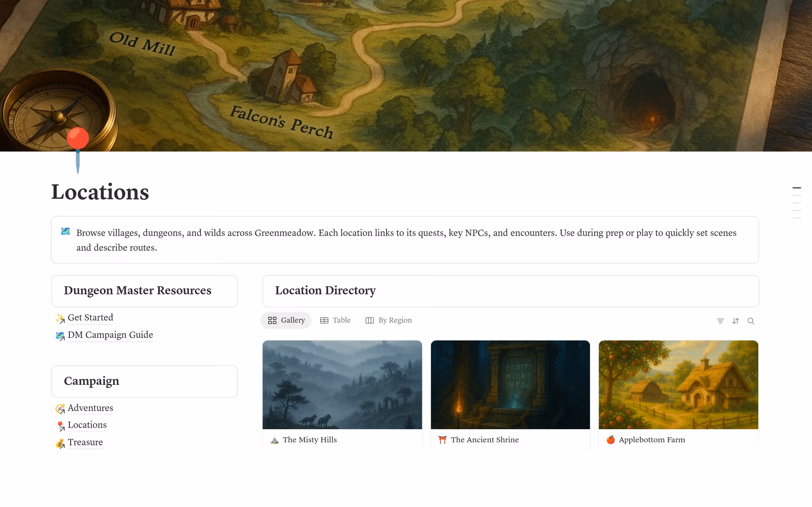812x507 pixels.
Task: Click the Treasure money bag icon
Action: [x=60, y=443]
